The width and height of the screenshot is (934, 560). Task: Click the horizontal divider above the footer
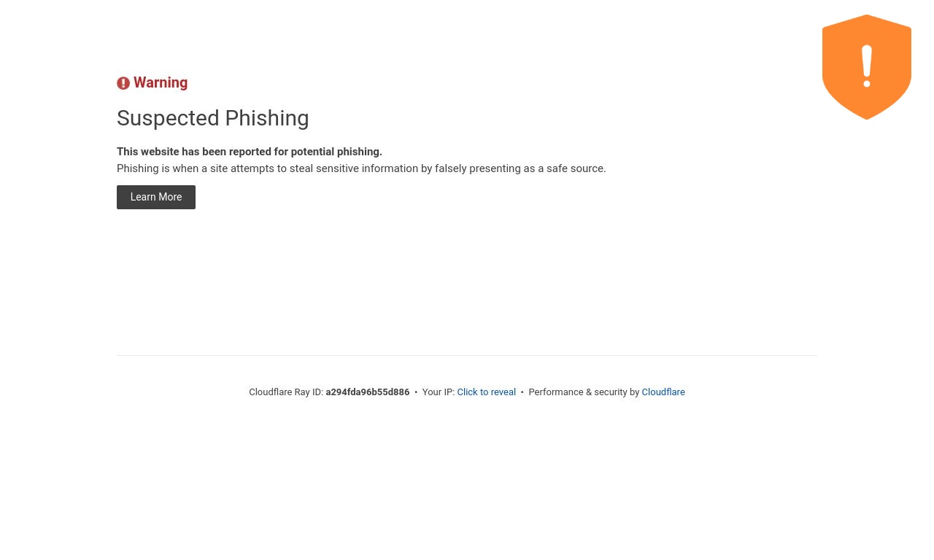click(467, 355)
